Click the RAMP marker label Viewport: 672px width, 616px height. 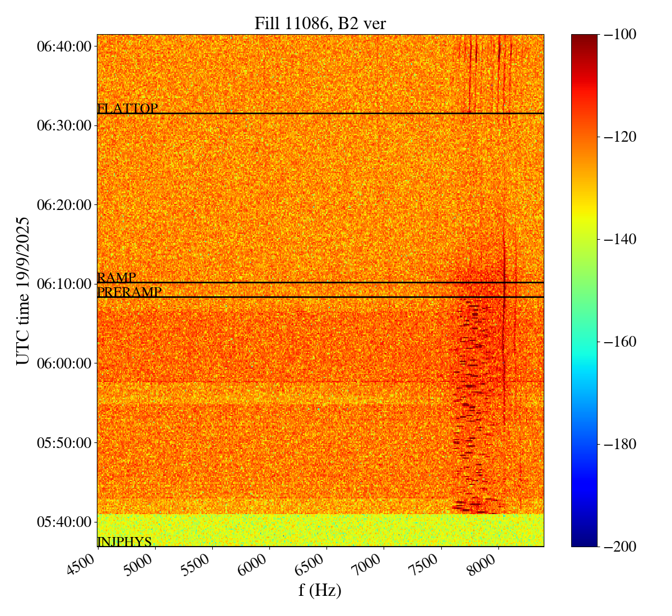click(116, 278)
